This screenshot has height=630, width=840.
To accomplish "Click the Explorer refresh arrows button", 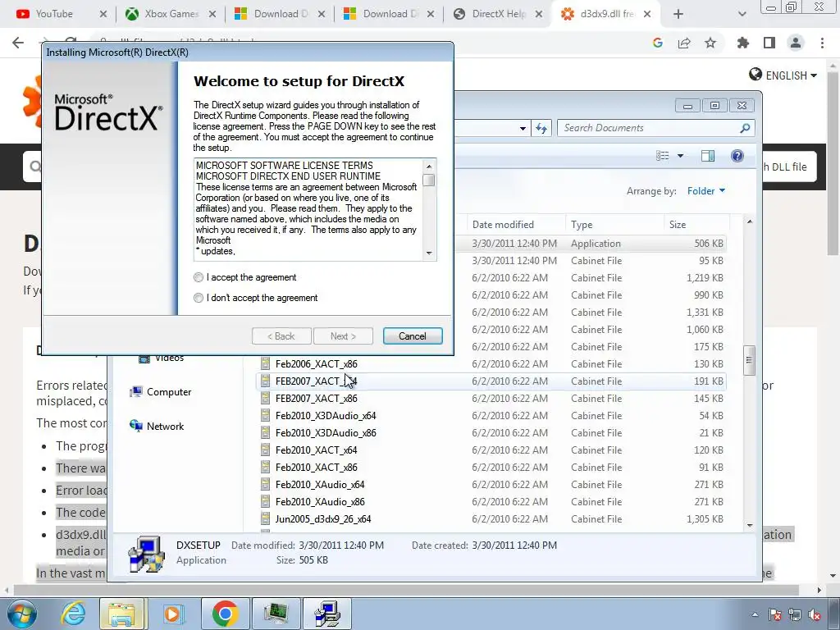I will coord(541,128).
